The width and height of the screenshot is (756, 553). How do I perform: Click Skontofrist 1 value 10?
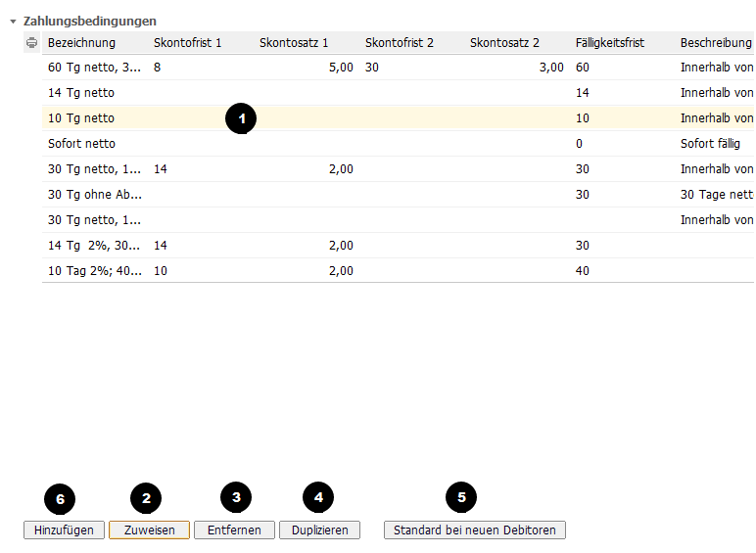coord(161,271)
